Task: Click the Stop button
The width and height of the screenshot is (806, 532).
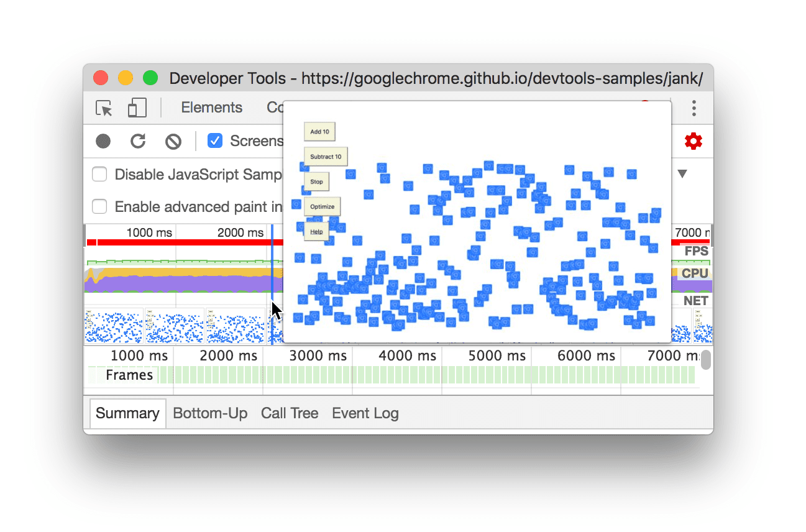Action: [316, 181]
